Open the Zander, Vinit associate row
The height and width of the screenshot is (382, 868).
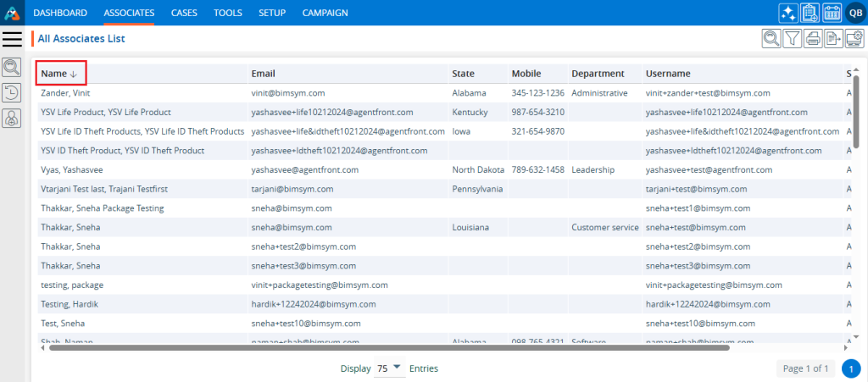[64, 93]
